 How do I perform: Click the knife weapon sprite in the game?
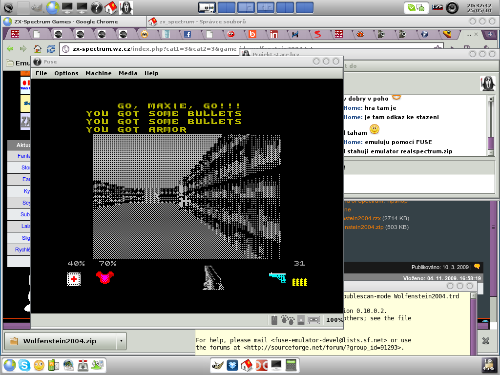tap(213, 278)
